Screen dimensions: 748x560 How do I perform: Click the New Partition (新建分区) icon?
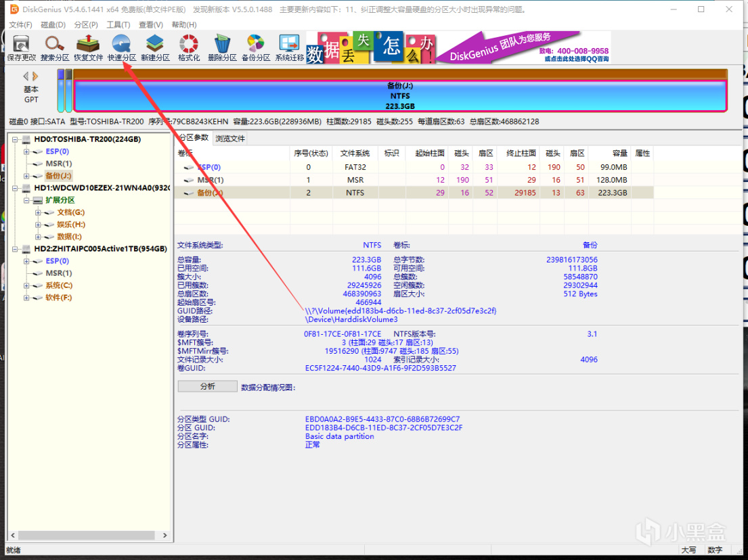pos(155,48)
